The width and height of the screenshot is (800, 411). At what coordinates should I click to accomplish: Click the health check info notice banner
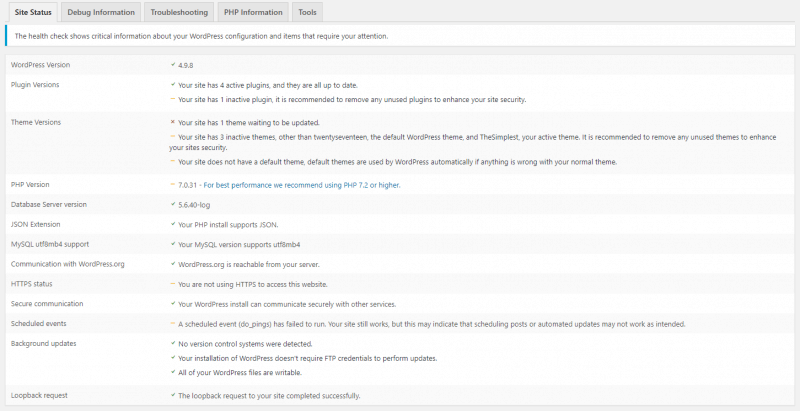click(400, 36)
